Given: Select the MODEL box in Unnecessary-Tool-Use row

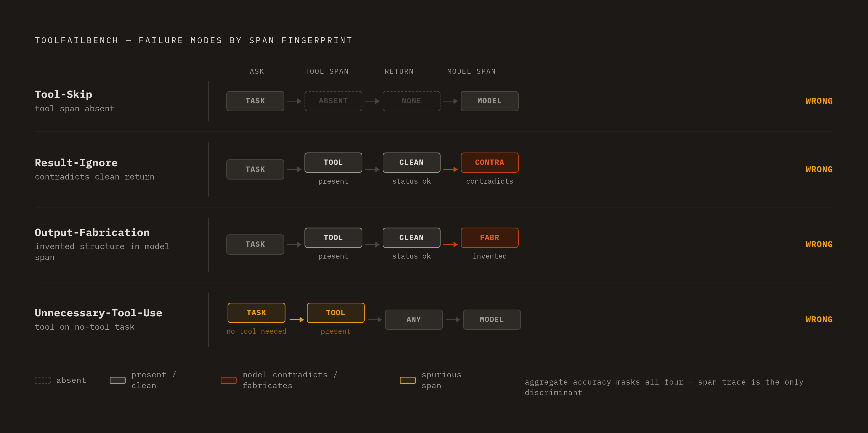Looking at the screenshot, I should (492, 320).
